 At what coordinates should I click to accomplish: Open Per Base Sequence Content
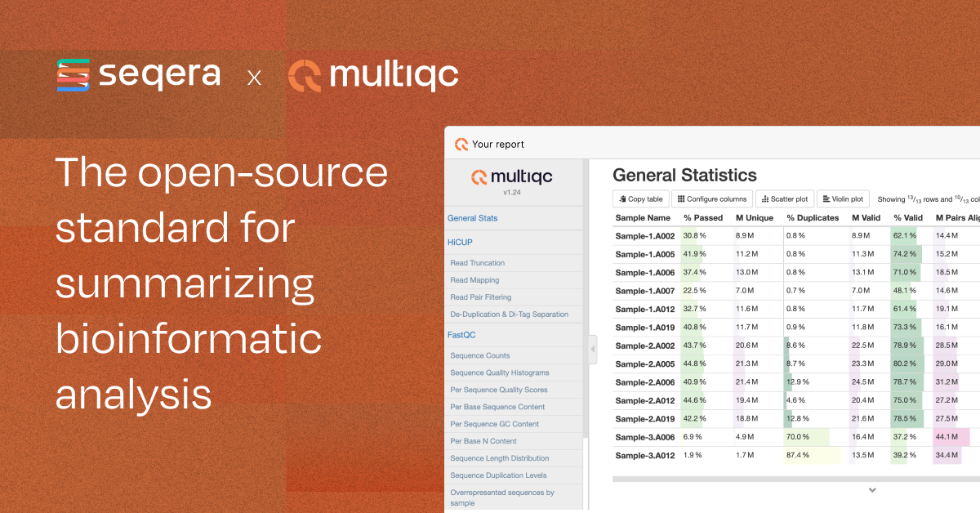coord(497,407)
